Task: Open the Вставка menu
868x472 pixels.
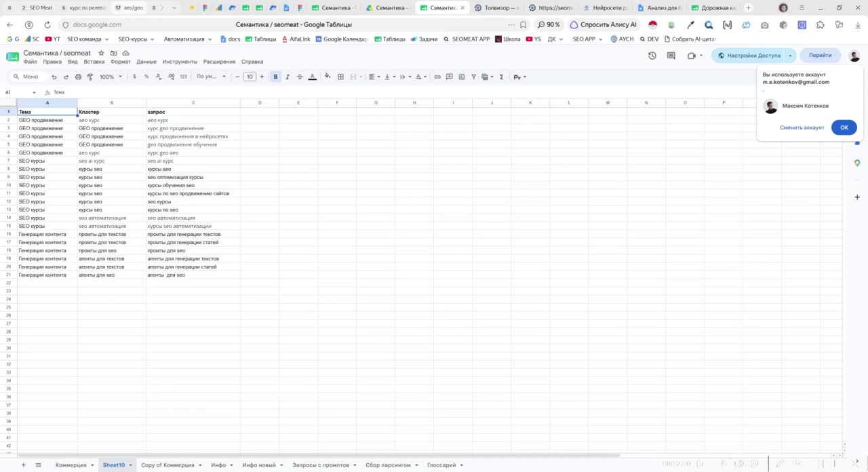Action: (x=94, y=62)
